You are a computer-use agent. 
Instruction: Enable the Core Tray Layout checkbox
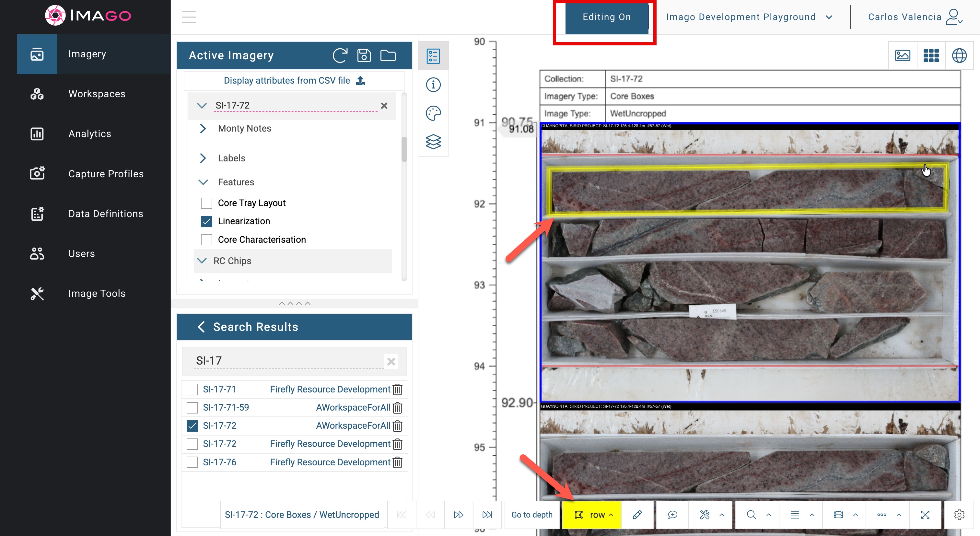tap(206, 203)
